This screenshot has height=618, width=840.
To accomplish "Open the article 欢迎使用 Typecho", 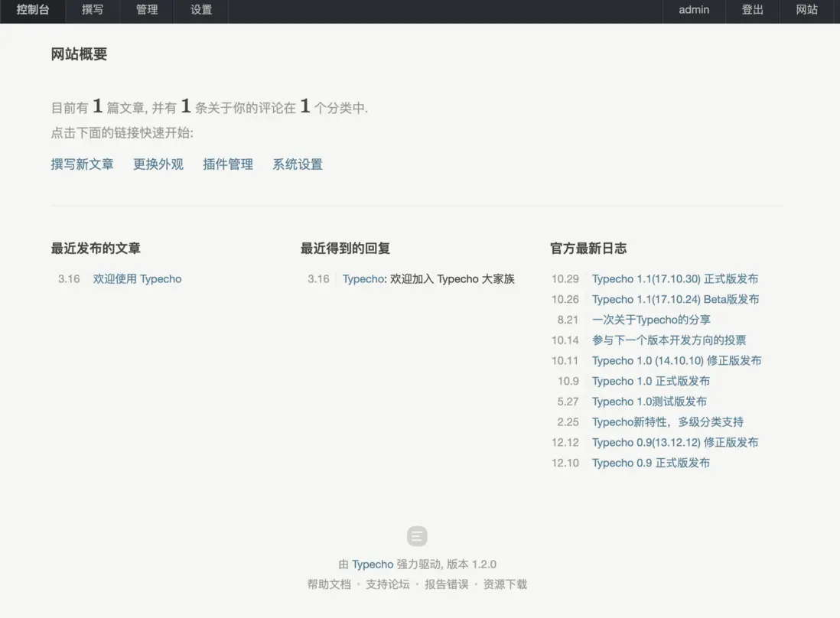I will (137, 278).
